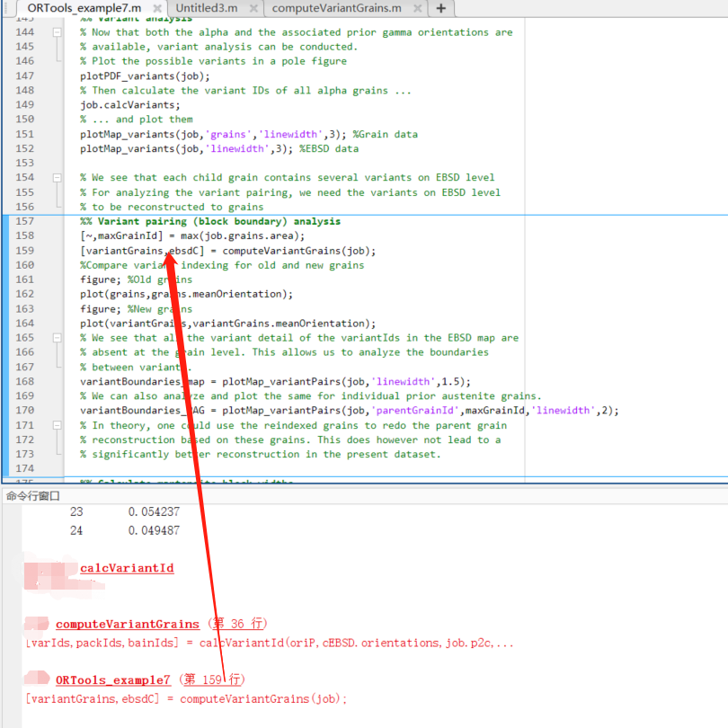Select the ORTools_example7.m editor tab

(85, 10)
